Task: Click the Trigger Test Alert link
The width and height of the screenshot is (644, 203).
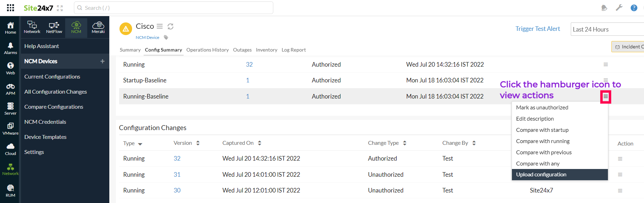Action: coord(537,29)
